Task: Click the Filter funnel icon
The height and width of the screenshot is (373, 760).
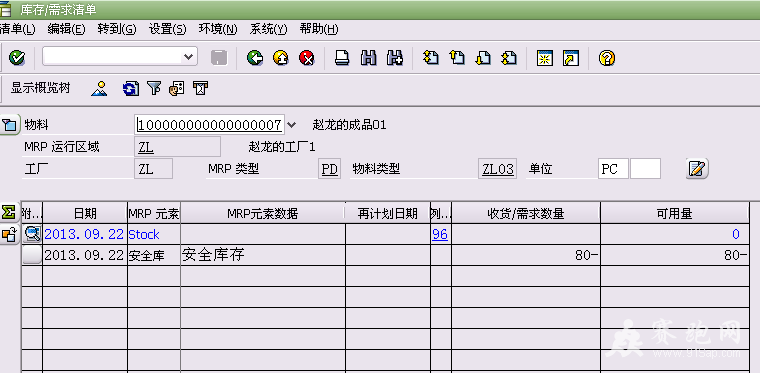Action: point(154,88)
